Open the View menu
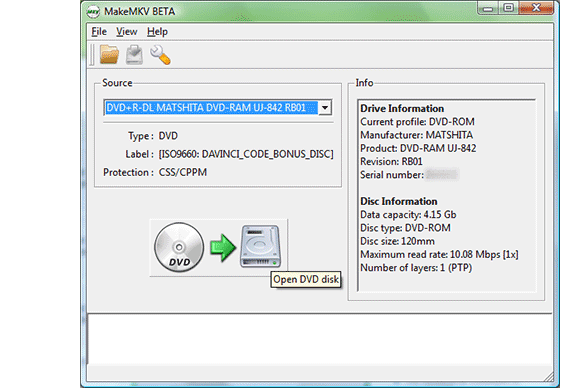 (x=126, y=32)
